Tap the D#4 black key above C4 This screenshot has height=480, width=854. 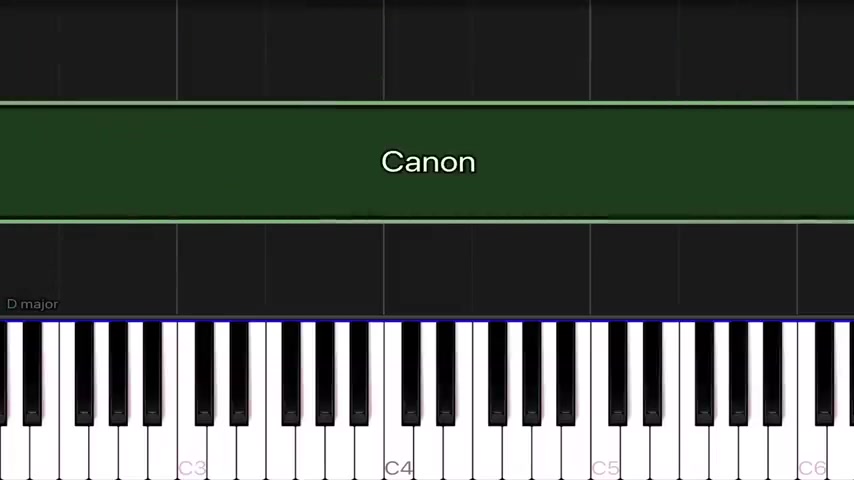pyautogui.click(x=446, y=373)
